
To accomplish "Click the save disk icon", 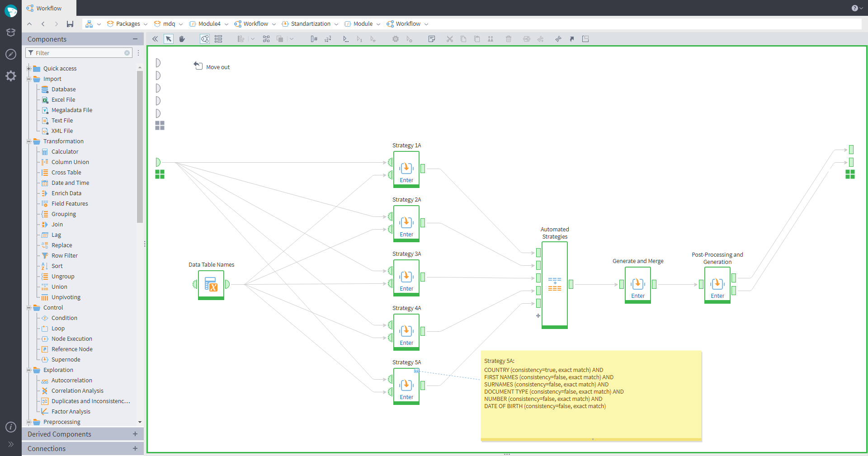I will click(70, 24).
